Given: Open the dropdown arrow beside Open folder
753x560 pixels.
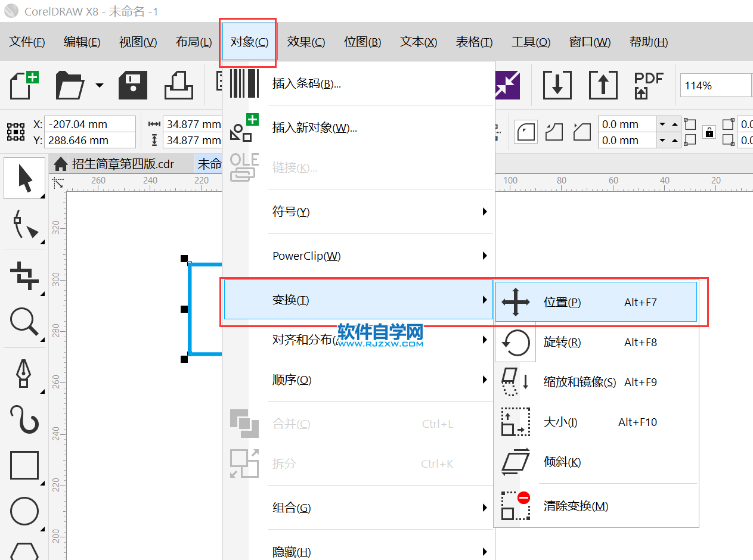Looking at the screenshot, I should [x=99, y=85].
